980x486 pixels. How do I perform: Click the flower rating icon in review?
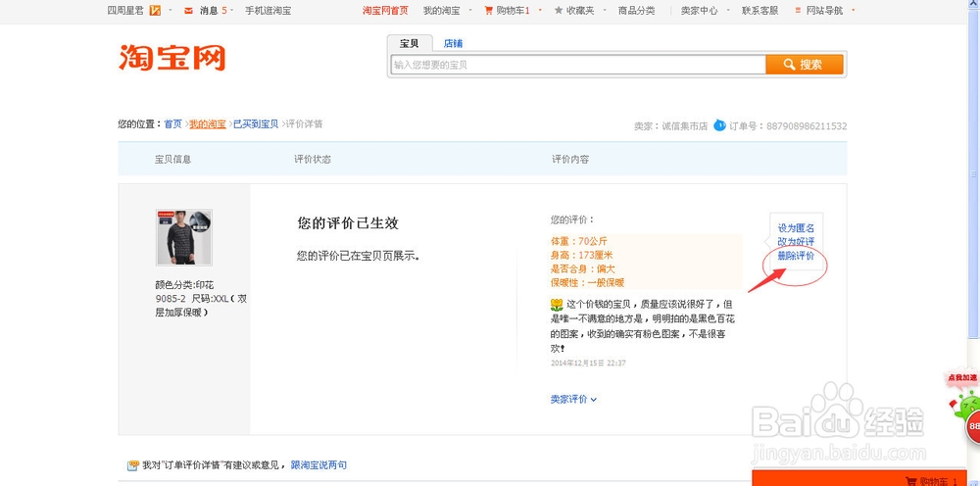(x=557, y=305)
